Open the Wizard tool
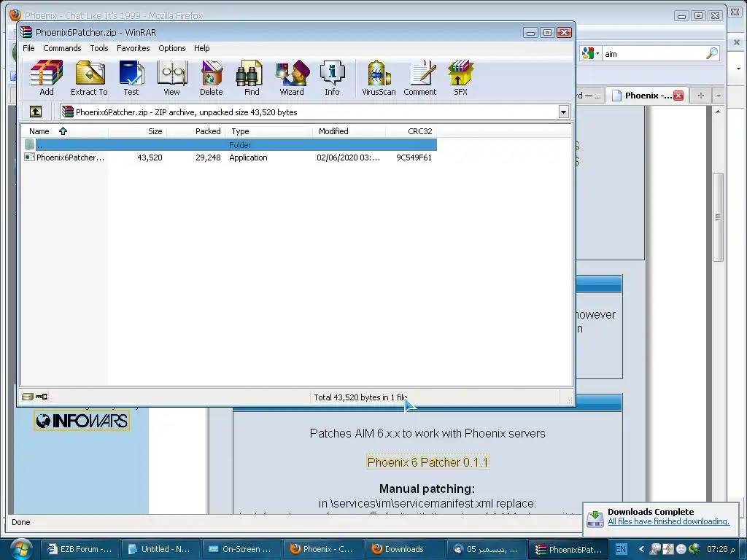The width and height of the screenshot is (747, 560). tap(292, 77)
